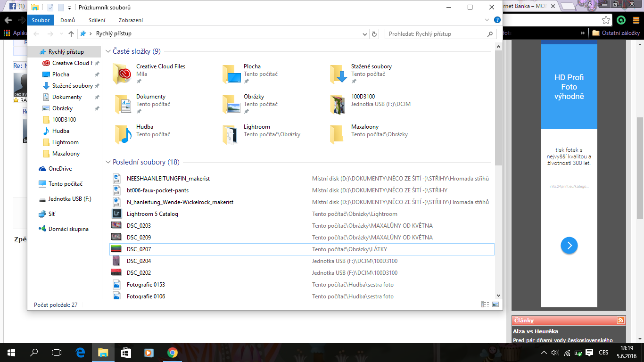
Task: Open the clock showing 18:19
Action: pos(627,348)
